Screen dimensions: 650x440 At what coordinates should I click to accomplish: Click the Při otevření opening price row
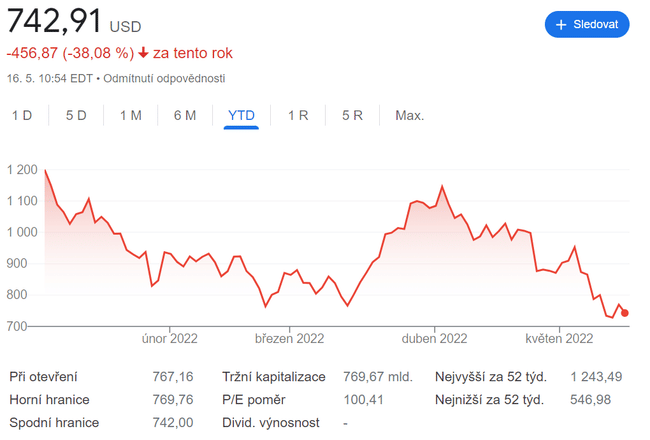click(43, 377)
